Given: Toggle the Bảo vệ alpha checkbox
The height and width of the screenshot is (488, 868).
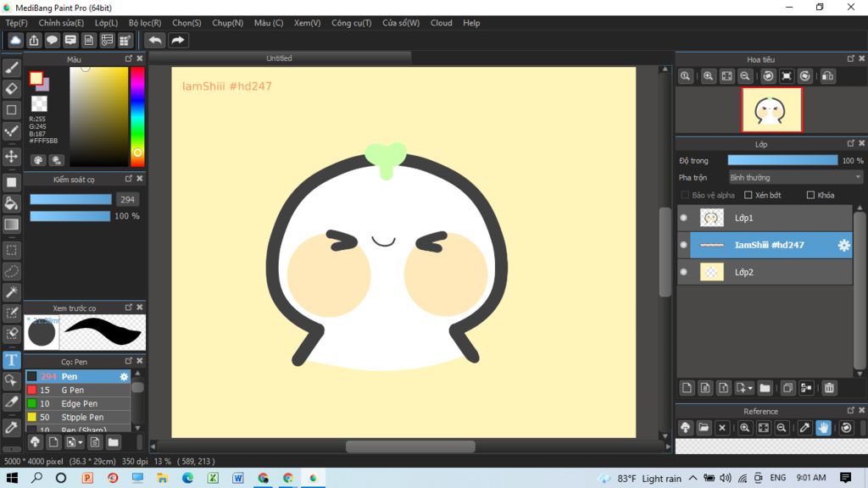Looking at the screenshot, I should click(x=685, y=196).
